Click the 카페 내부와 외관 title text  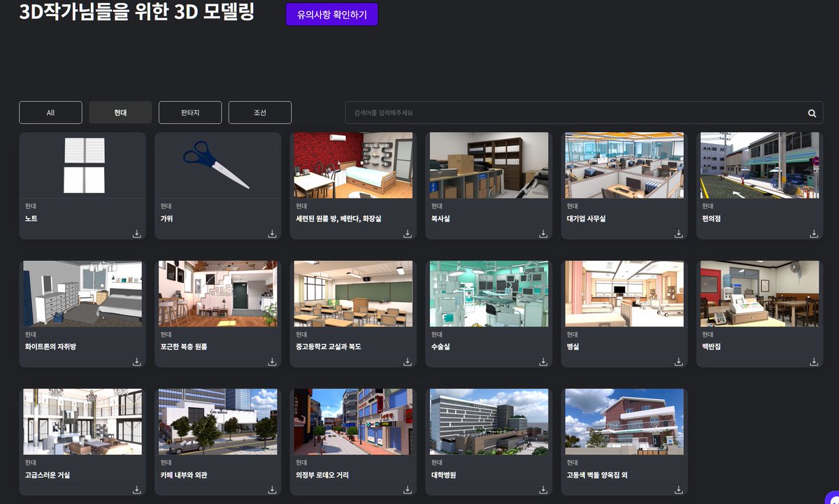(183, 475)
